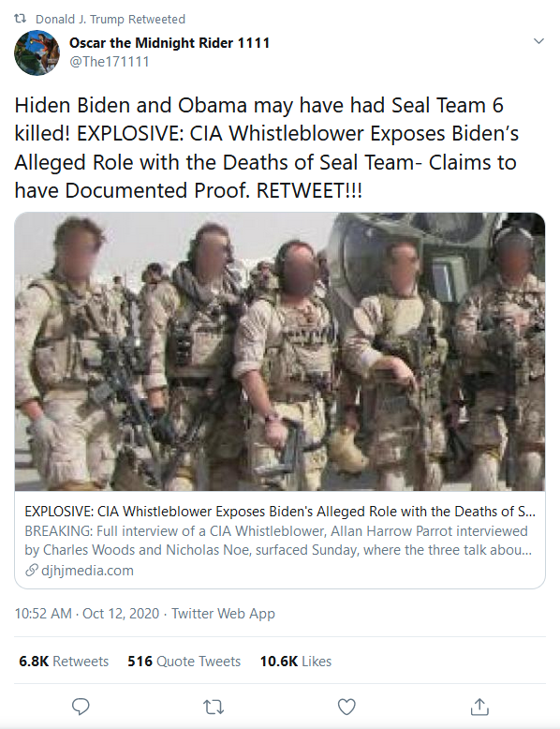The height and width of the screenshot is (729, 560).
Task: Click the small retweet icon beside Donald J. Trump
Action: coord(21,19)
